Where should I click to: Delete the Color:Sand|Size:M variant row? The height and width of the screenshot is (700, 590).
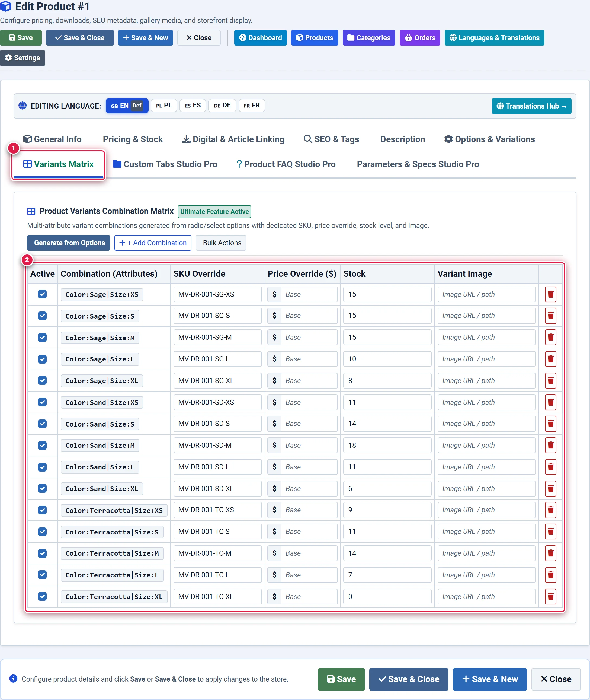point(550,445)
